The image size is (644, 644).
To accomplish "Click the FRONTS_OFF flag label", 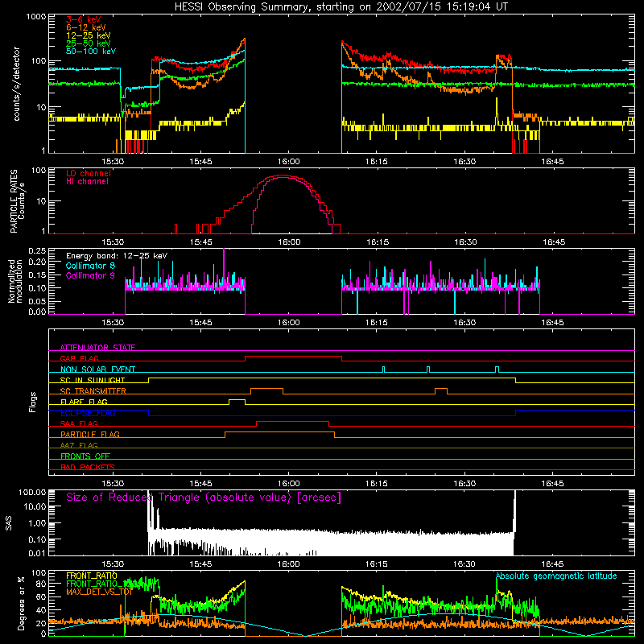I will pos(85,456).
